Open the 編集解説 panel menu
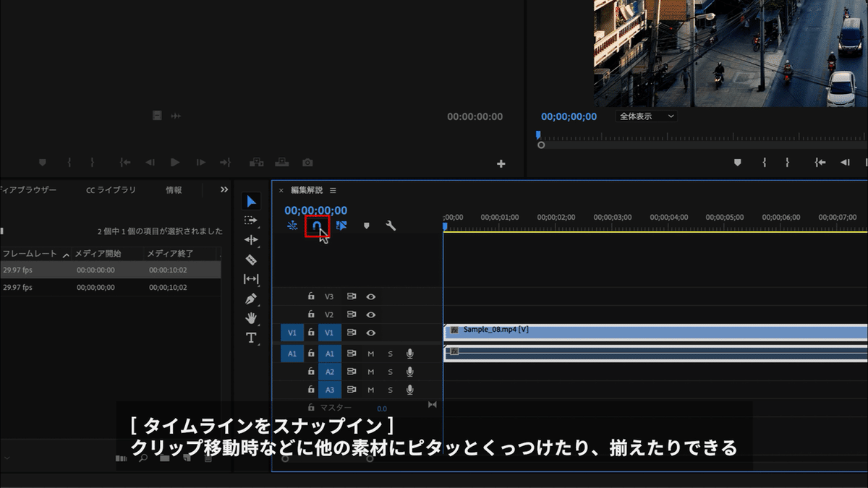Screen dimensions: 868x488 coord(333,190)
